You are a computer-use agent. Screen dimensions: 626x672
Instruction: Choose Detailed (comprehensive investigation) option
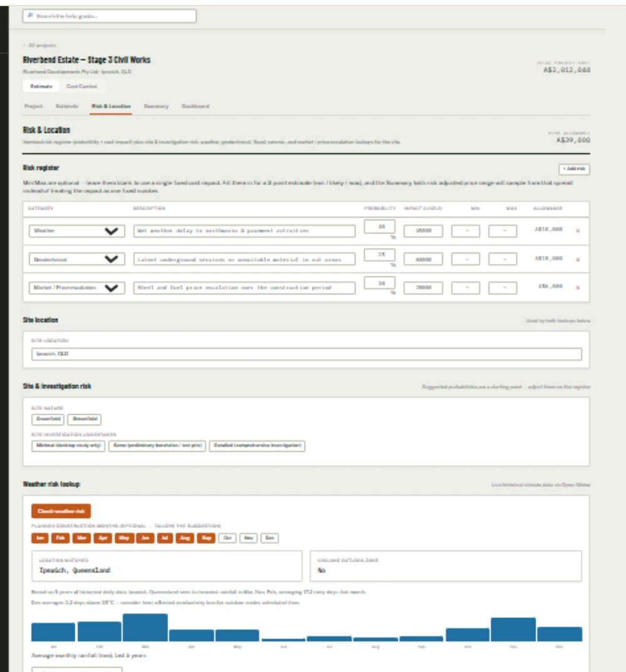257,446
